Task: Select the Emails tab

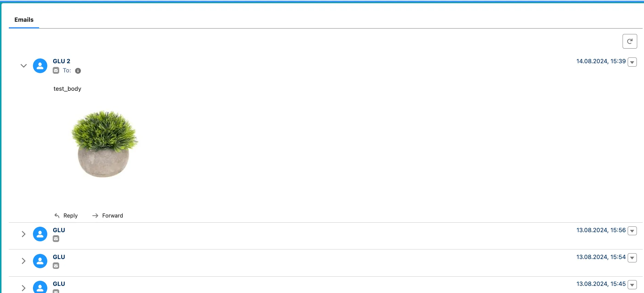Action: click(x=24, y=20)
